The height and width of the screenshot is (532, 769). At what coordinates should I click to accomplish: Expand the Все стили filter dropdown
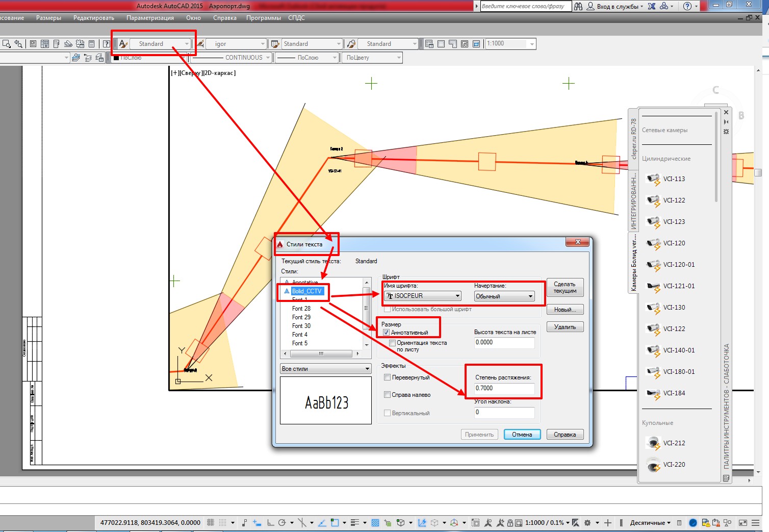tap(367, 369)
